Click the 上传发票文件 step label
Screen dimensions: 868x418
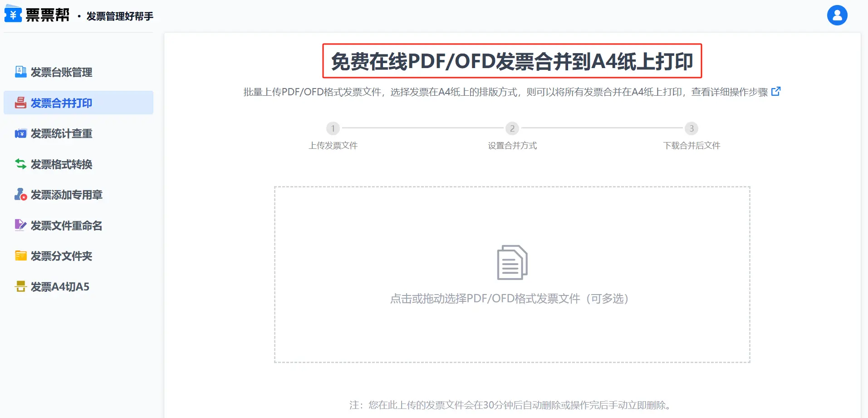pyautogui.click(x=333, y=145)
